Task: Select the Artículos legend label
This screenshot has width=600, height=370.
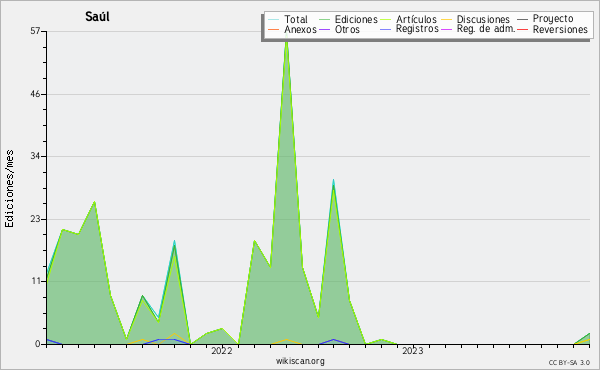Action: pos(416,19)
